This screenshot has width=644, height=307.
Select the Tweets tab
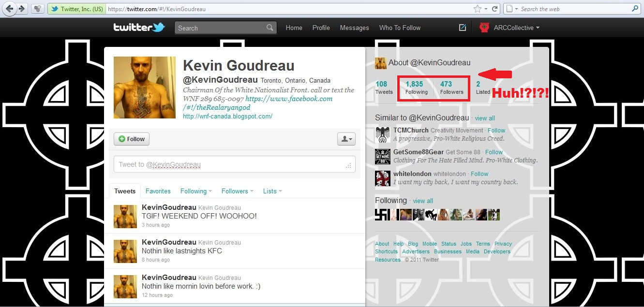(125, 191)
